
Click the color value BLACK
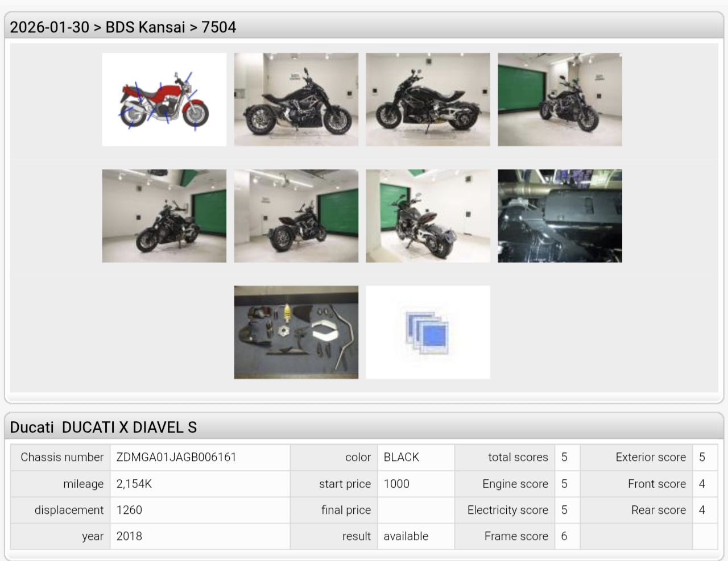tap(402, 458)
